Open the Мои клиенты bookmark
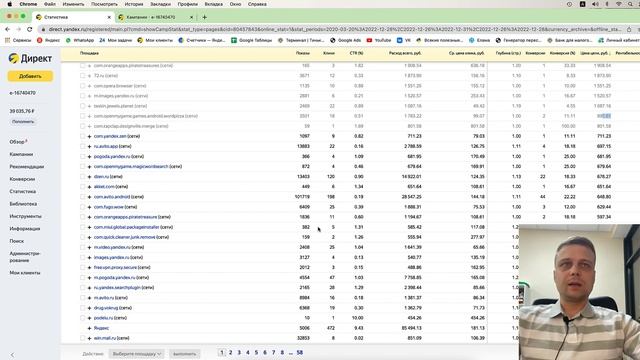This screenshot has width=640, height=360. [x=156, y=40]
